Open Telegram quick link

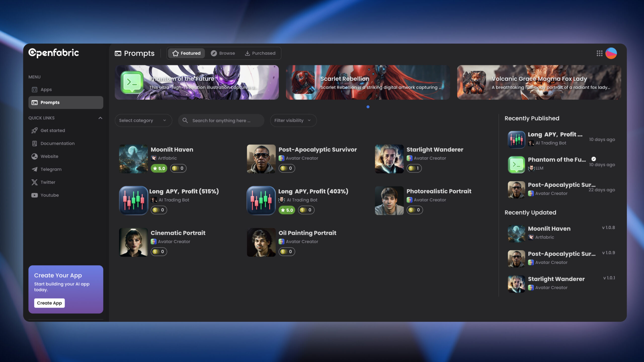(51, 169)
